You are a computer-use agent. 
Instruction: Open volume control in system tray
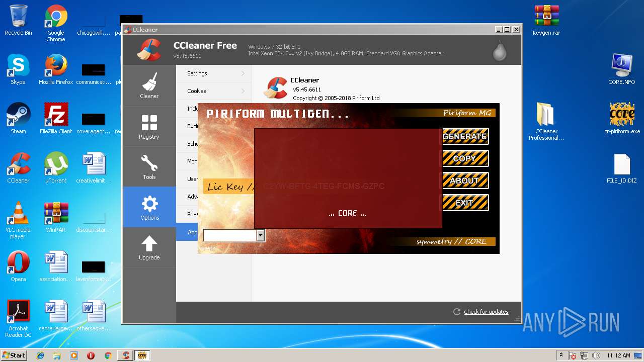pos(597,355)
